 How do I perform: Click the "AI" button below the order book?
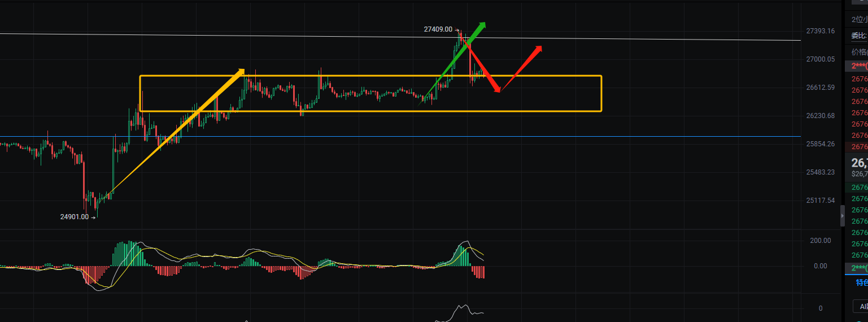[x=861, y=307]
